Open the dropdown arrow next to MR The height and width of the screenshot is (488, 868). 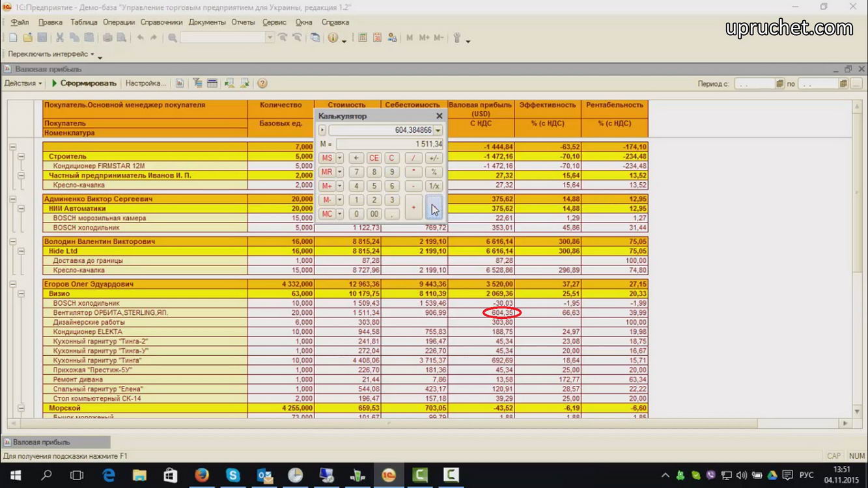(x=340, y=172)
